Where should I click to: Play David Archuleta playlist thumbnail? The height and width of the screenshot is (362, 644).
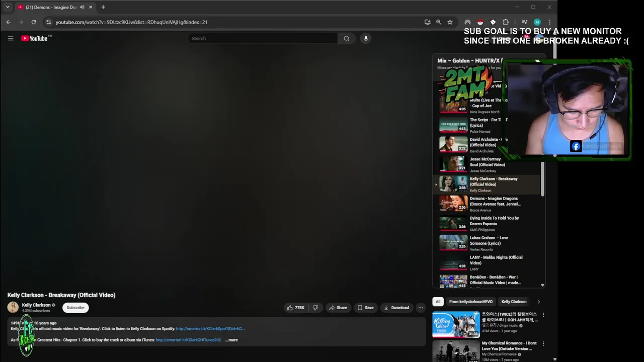(453, 144)
